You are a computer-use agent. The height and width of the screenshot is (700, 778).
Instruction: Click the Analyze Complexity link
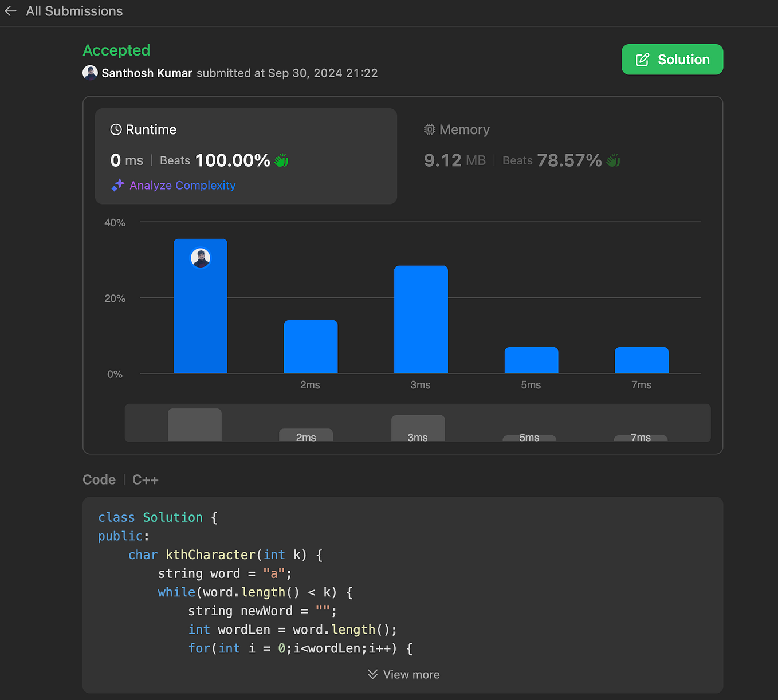point(183,185)
